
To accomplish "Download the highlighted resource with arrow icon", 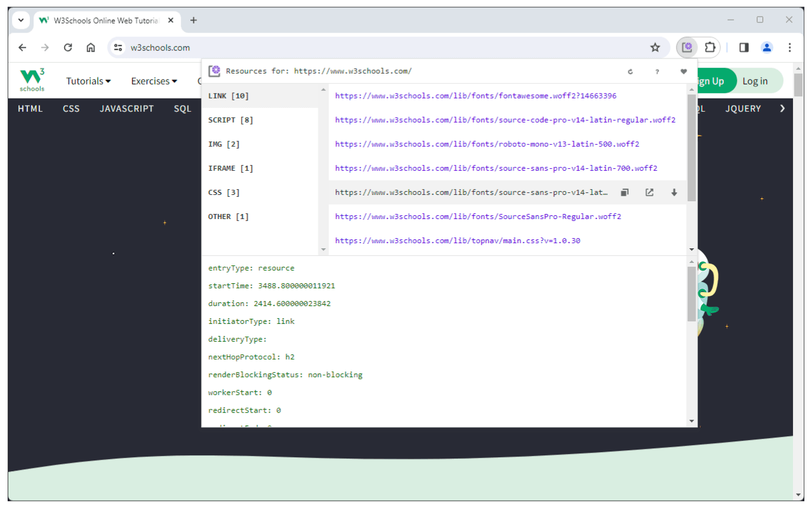I will click(674, 192).
